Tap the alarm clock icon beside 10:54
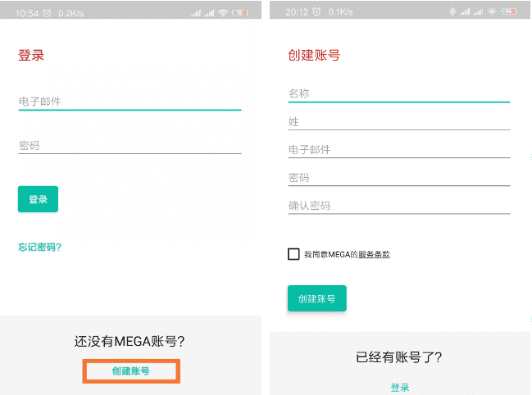Image resolution: width=532 pixels, height=395 pixels. pyautogui.click(x=47, y=13)
